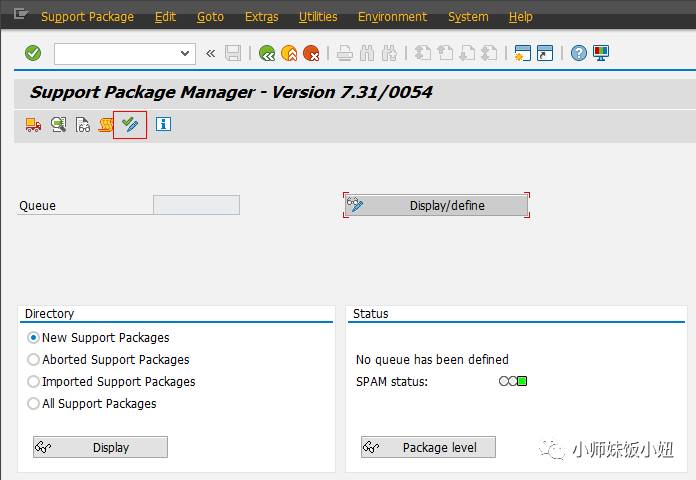Click the Generate Shortcut icon
696x480 pixels.
coord(545,53)
